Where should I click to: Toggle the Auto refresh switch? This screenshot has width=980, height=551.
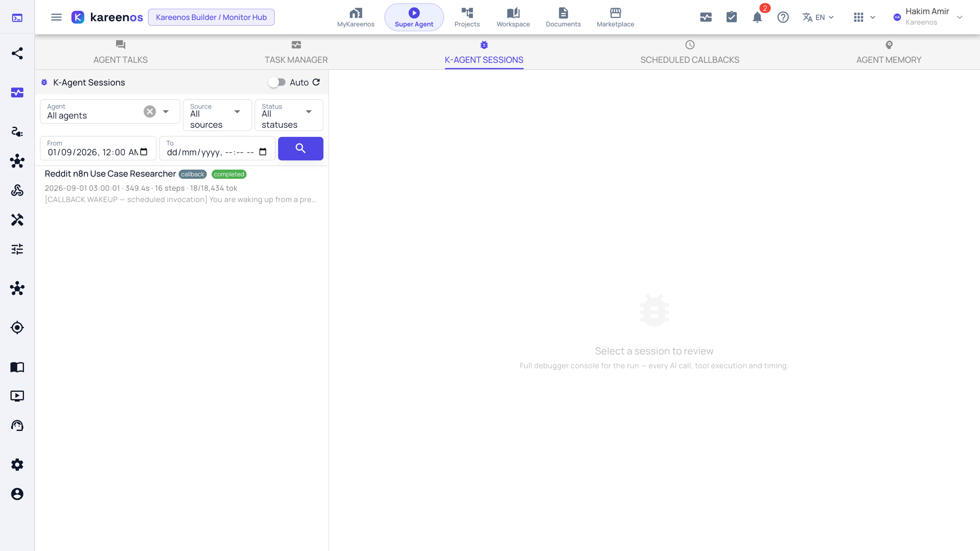[277, 82]
